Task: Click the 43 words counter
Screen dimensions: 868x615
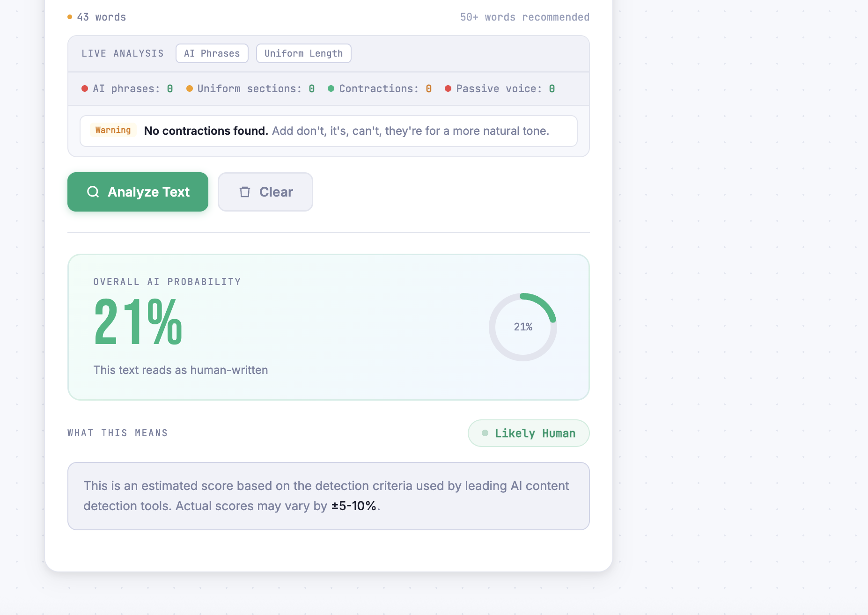Action: click(x=97, y=17)
